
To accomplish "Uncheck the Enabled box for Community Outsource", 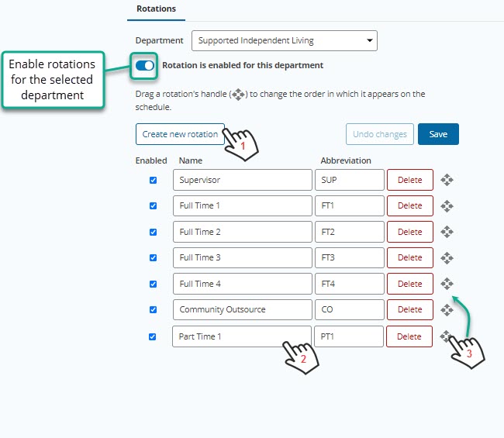I will (153, 309).
